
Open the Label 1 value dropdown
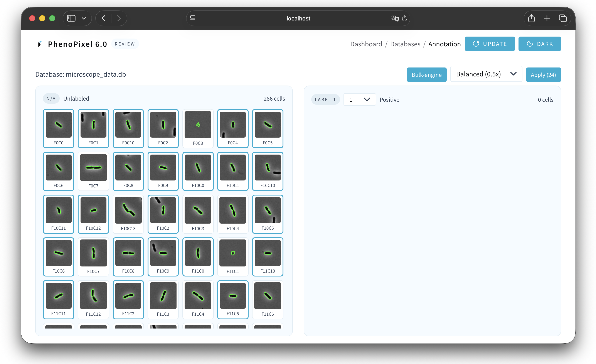[x=359, y=99]
